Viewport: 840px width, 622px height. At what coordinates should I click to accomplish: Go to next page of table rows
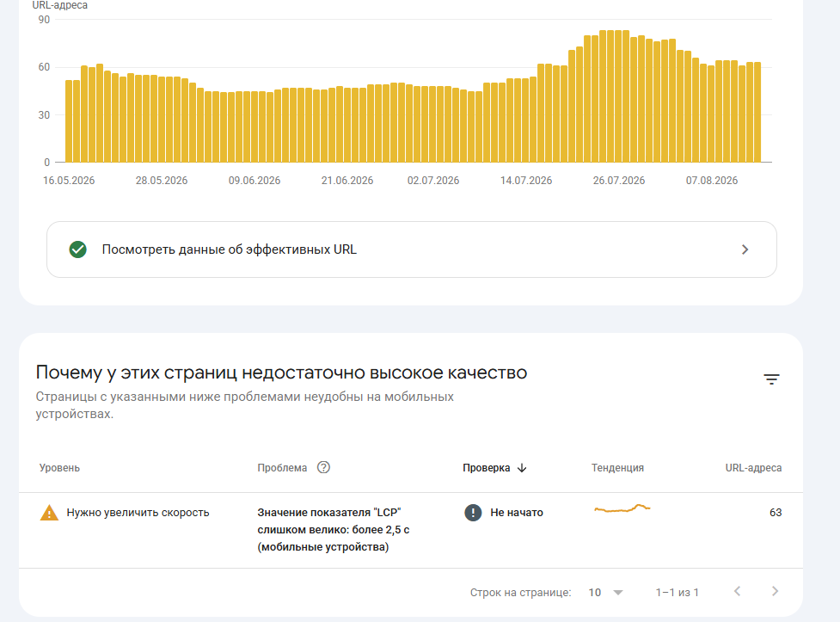(775, 591)
